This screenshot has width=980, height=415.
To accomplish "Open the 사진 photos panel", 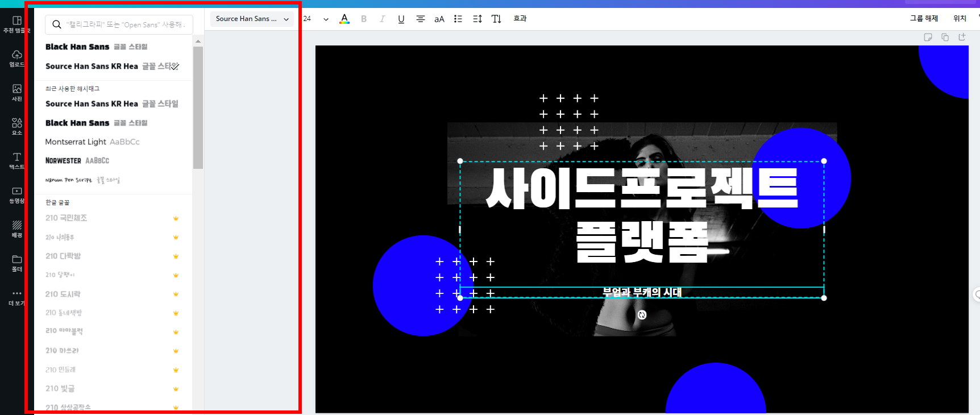I will click(x=16, y=93).
